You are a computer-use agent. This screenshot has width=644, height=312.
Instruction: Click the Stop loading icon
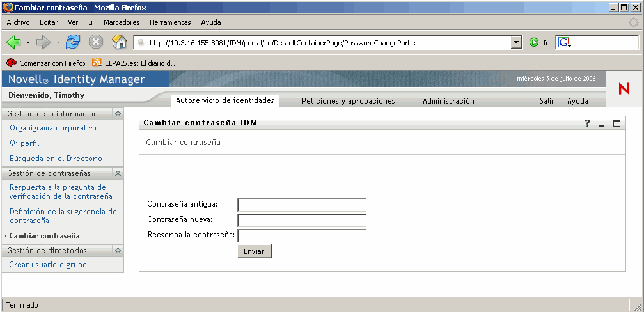(96, 42)
